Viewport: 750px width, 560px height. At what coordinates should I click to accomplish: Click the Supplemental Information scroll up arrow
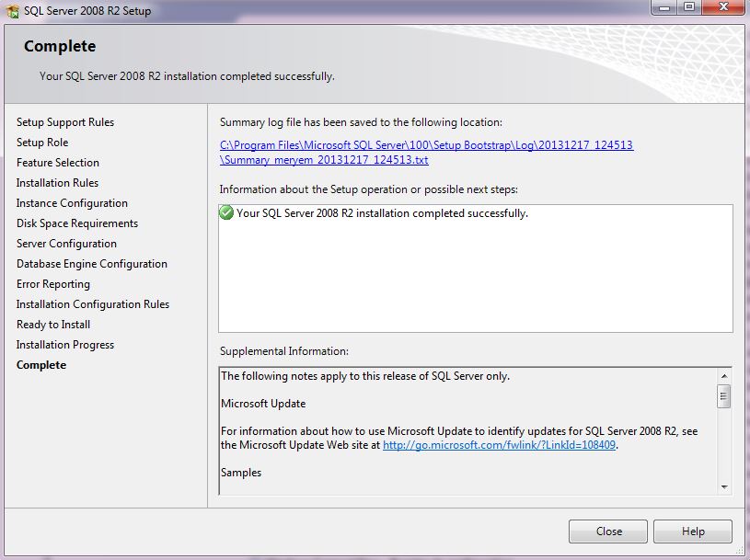pos(724,376)
